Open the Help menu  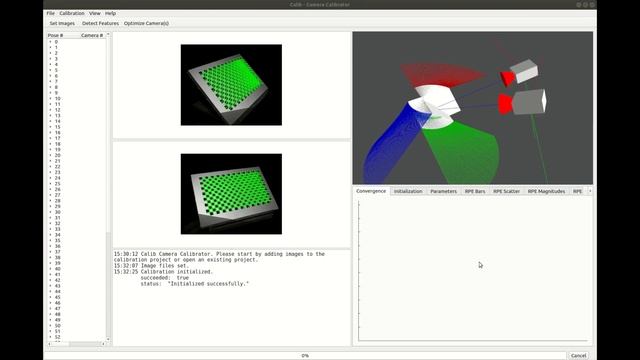pos(110,13)
